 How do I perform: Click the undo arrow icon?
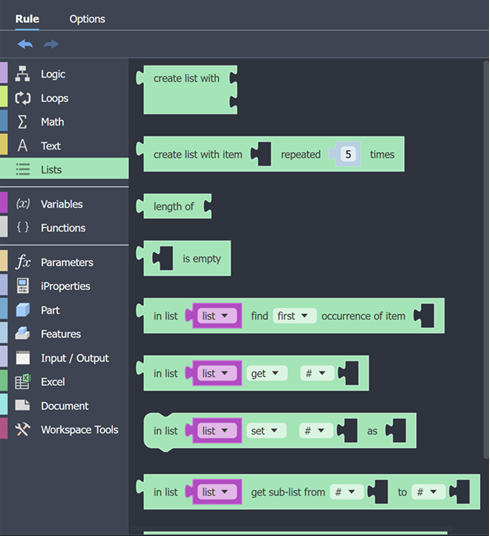25,44
